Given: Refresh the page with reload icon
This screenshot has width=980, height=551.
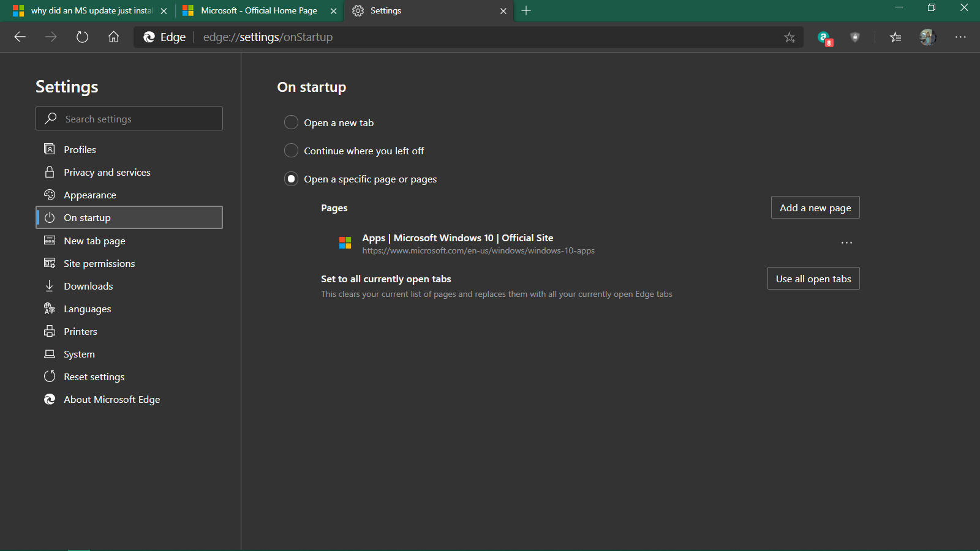Looking at the screenshot, I should pos(82,37).
